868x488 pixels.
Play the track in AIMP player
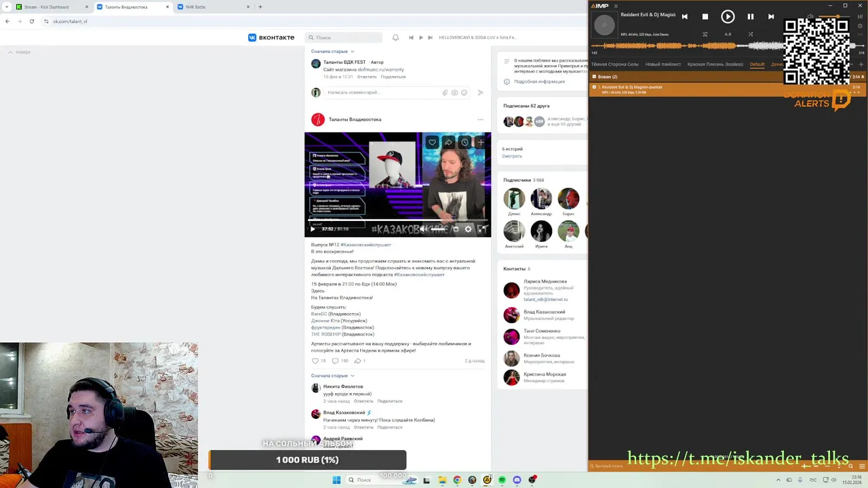click(x=728, y=17)
